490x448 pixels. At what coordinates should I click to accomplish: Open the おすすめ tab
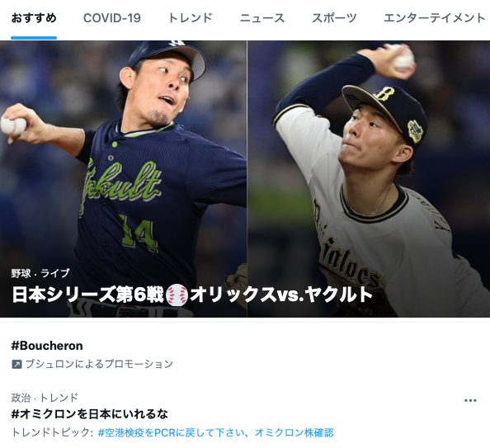point(34,18)
